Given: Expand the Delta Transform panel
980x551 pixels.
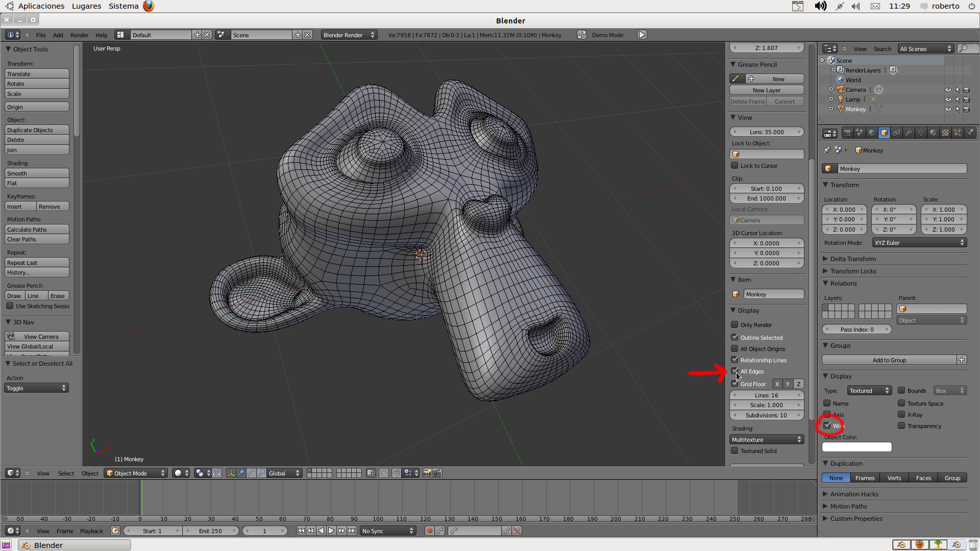Looking at the screenshot, I should click(x=853, y=259).
